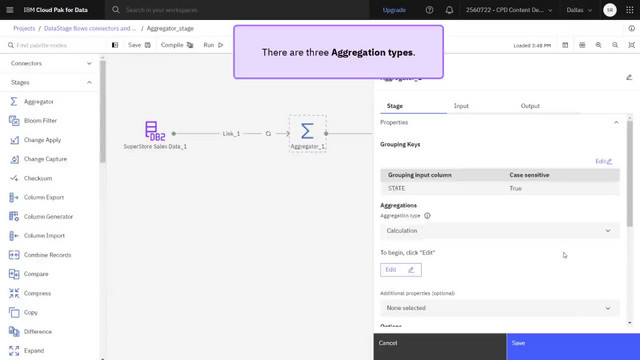640x360 pixels.
Task: Click the STATE grouping column cell
Action: click(396, 188)
